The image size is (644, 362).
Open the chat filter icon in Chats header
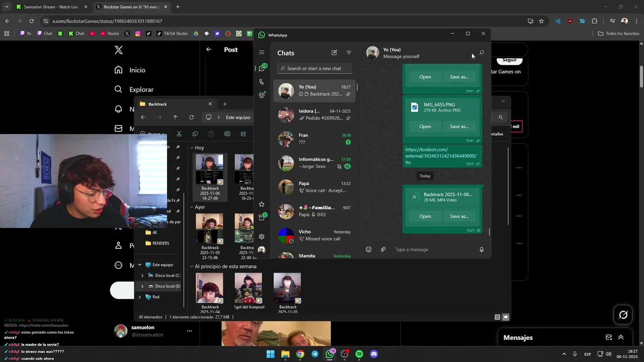(349, 52)
